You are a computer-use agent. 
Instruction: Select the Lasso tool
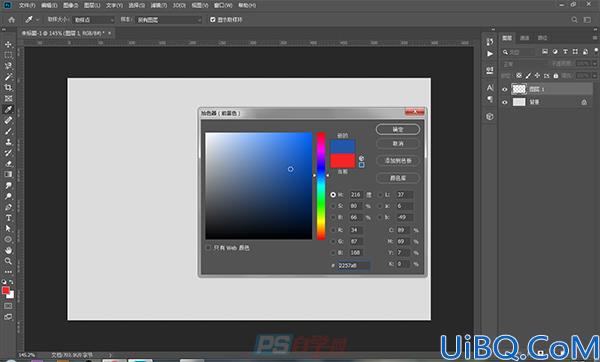coord(8,66)
